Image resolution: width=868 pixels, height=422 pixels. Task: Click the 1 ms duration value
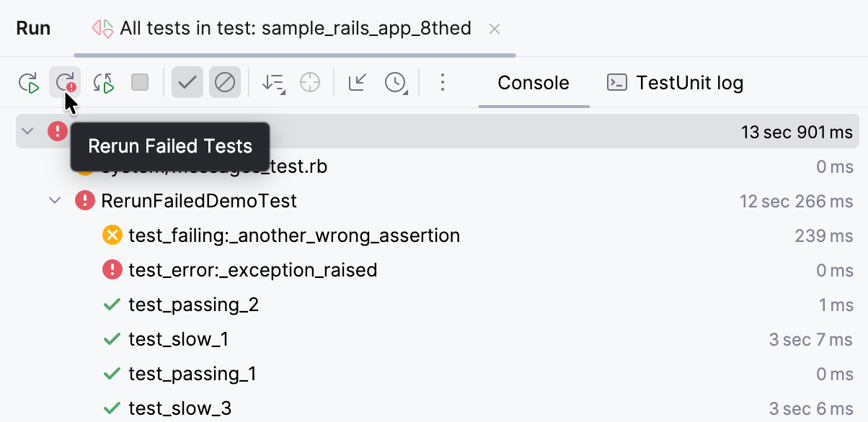click(x=836, y=305)
